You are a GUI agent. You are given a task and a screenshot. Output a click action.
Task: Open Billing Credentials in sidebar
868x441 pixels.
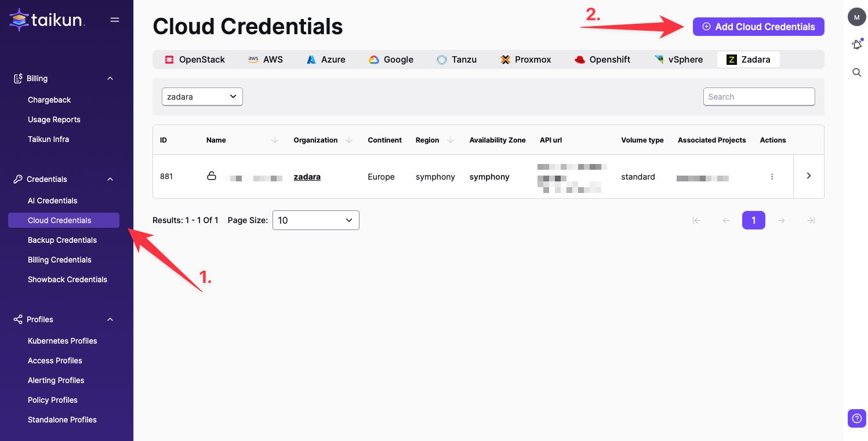(60, 260)
